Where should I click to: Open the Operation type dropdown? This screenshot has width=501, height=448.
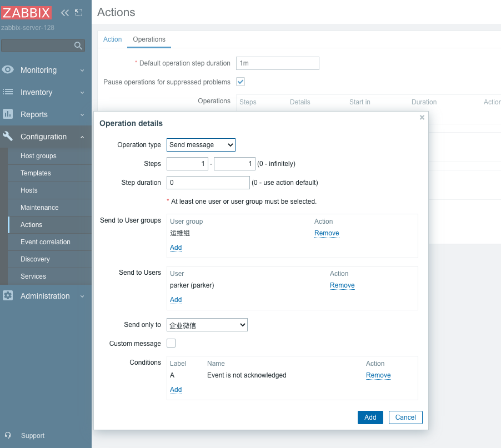(x=201, y=145)
